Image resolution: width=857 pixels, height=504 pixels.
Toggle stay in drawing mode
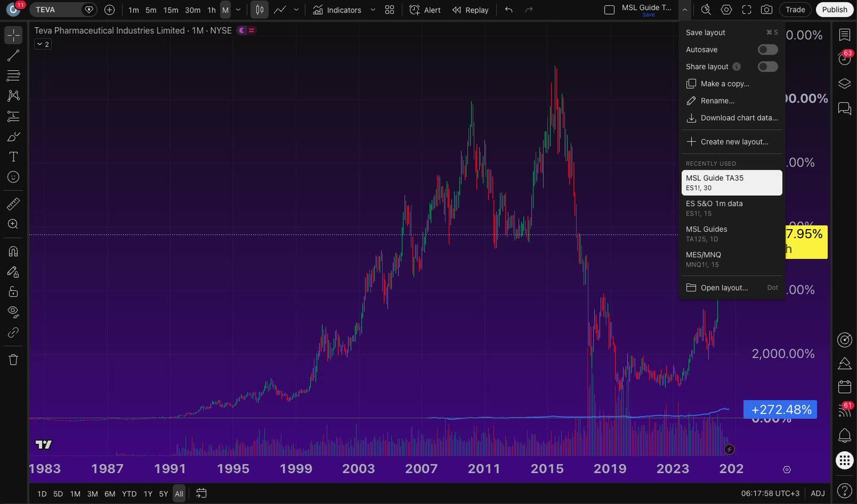pyautogui.click(x=13, y=272)
